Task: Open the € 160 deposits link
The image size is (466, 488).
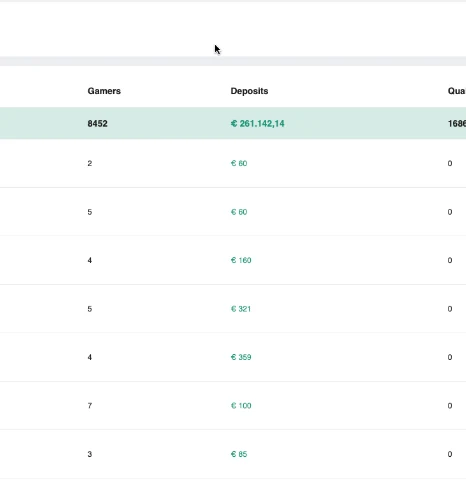Action: [241, 260]
